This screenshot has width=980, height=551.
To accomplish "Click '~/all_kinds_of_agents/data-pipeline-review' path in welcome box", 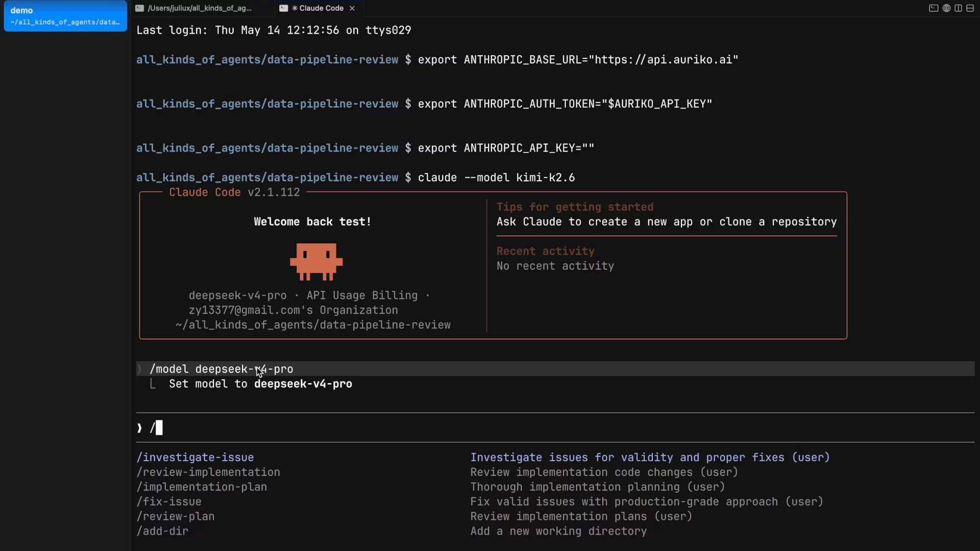I will click(x=313, y=325).
